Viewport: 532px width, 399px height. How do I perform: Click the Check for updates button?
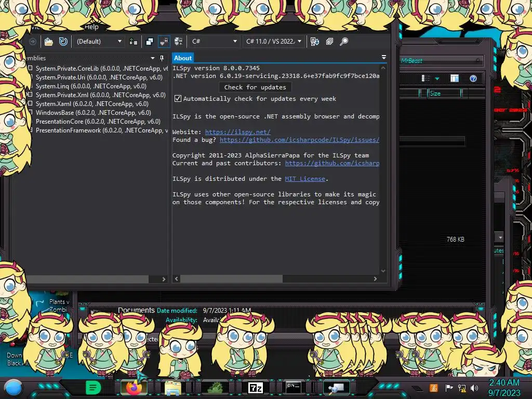[255, 87]
